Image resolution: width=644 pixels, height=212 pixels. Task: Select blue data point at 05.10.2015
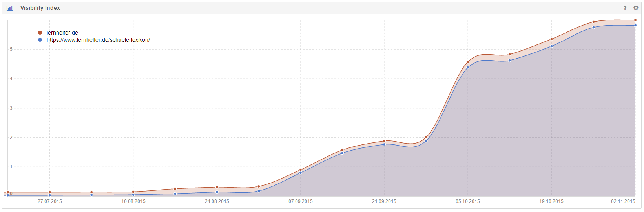(468, 68)
